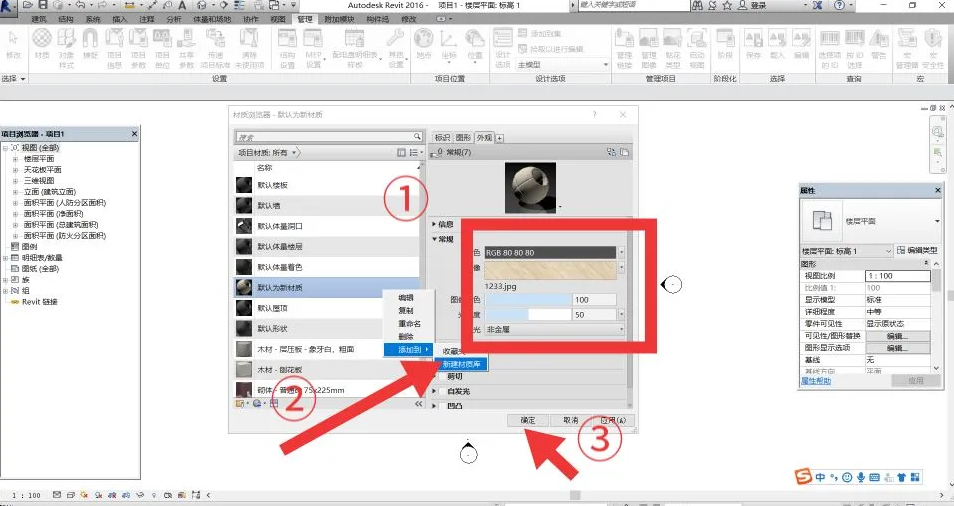Screen dimensions: 954x506
Task: Click 清除未使用项 Purge Unused tool
Action: (249, 48)
